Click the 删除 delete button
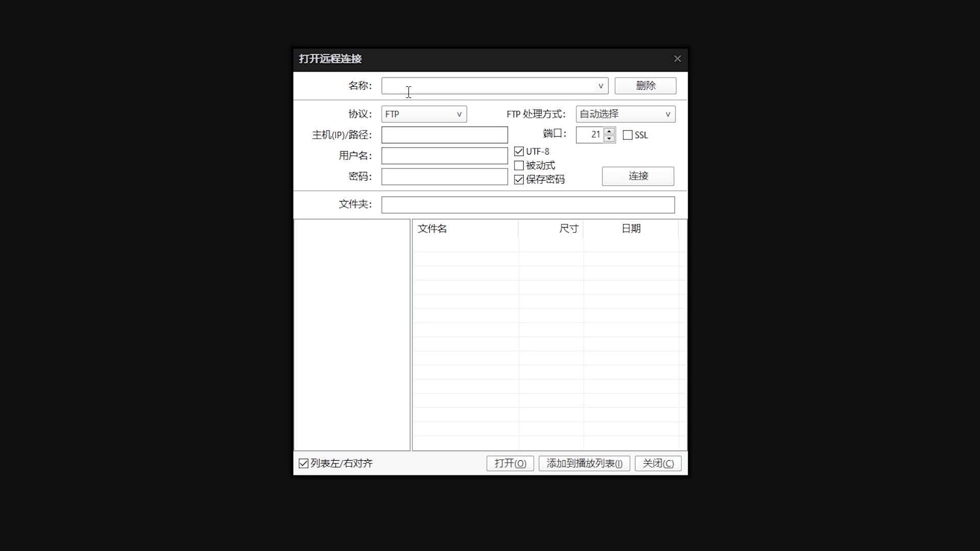Viewport: 980px width, 551px height. point(645,86)
